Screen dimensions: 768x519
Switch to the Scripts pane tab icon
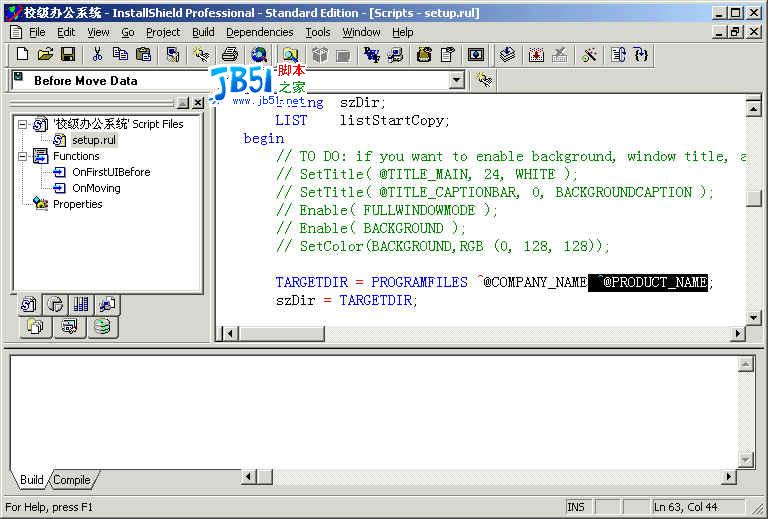(x=29, y=305)
